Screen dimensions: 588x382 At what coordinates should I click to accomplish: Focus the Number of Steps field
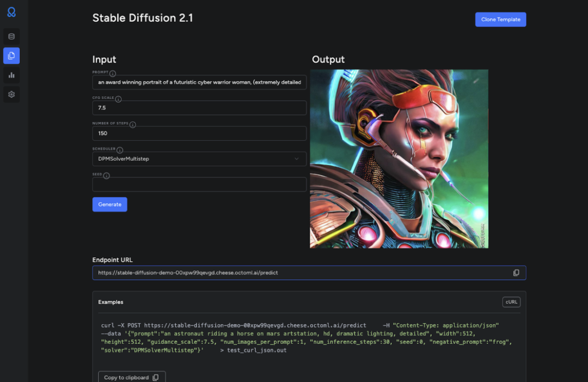tap(199, 133)
